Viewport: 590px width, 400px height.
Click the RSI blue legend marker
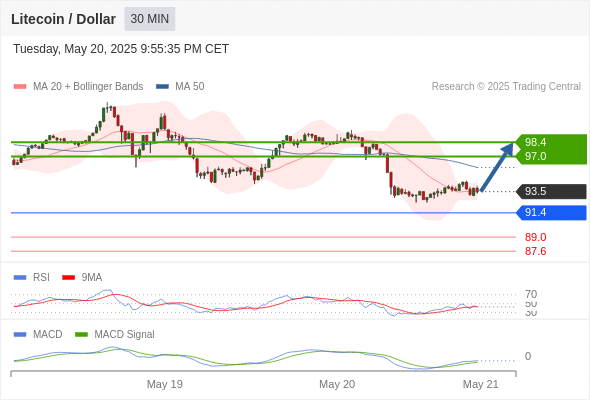pyautogui.click(x=20, y=278)
